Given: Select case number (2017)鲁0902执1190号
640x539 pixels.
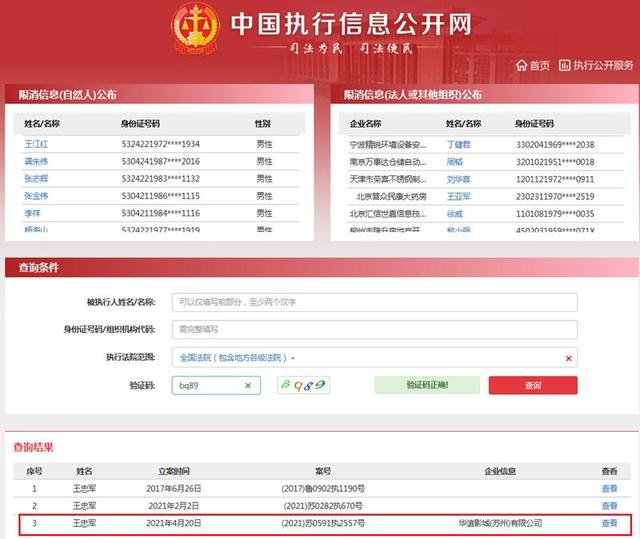Looking at the screenshot, I should click(x=323, y=488).
